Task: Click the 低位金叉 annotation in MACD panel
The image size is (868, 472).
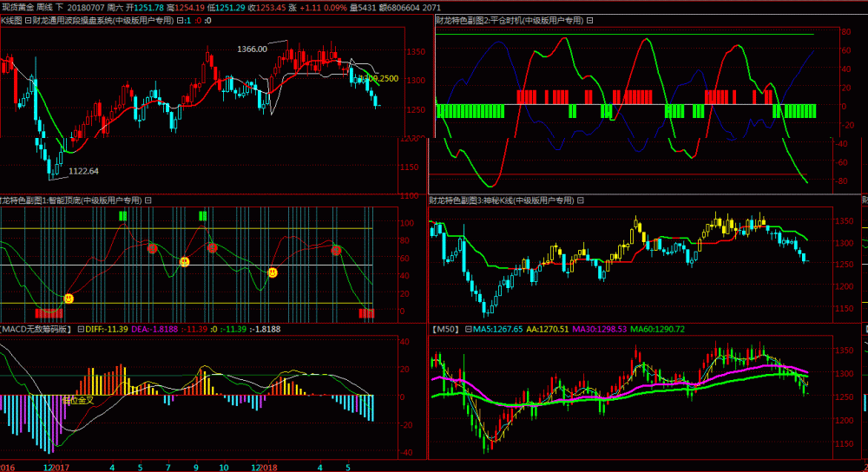Action: pos(78,400)
